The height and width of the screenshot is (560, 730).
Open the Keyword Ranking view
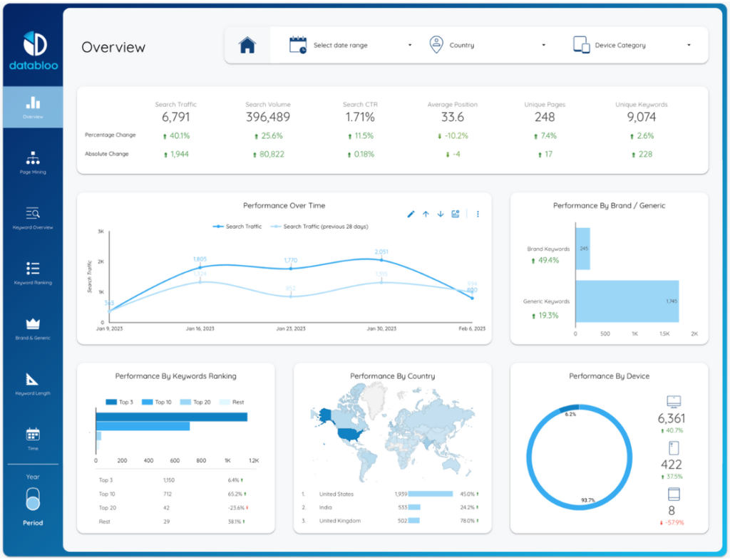point(32,272)
